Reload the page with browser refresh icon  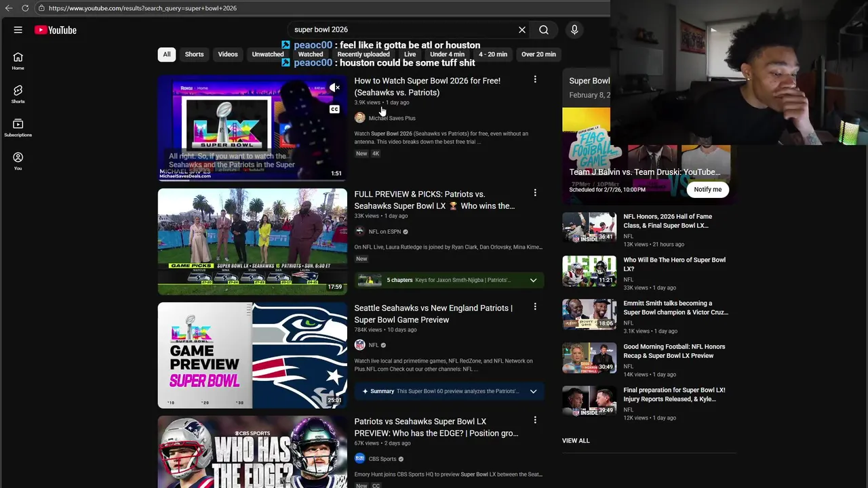point(25,8)
